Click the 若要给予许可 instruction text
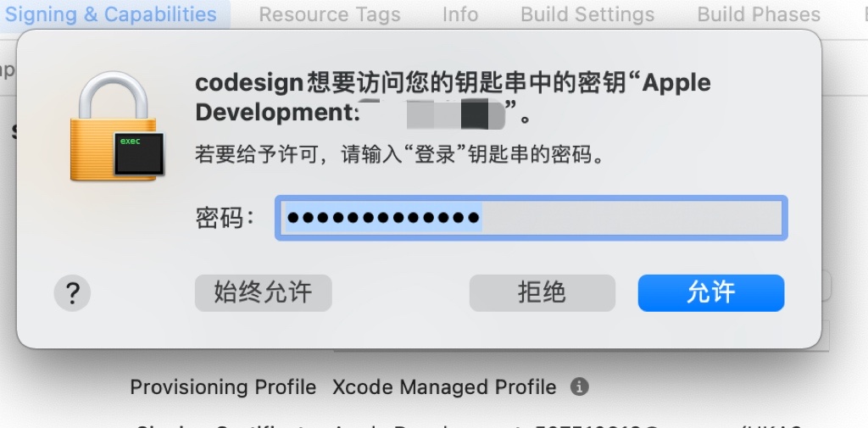Screen dimensions: 868x428 [400, 154]
